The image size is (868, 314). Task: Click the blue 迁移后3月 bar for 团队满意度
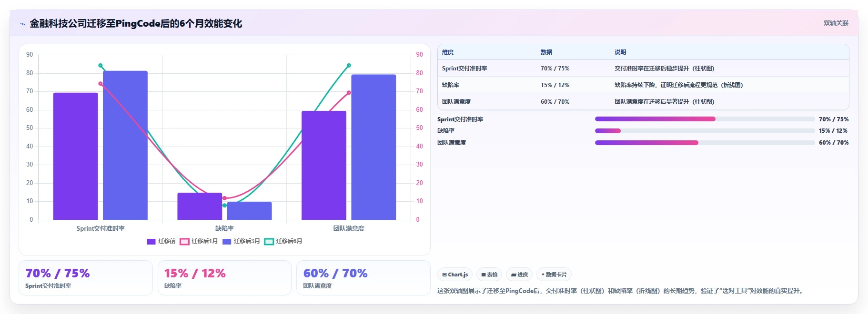click(373, 147)
